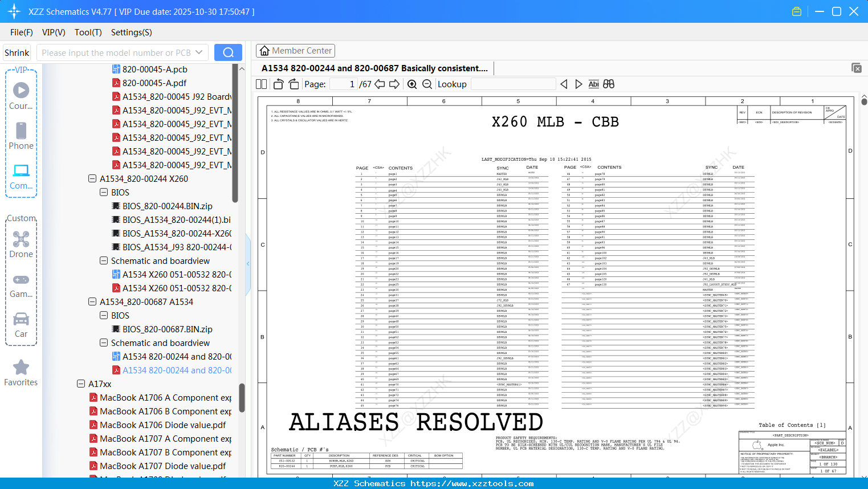The height and width of the screenshot is (489, 868).
Task: Collapse BIOS folder under A1534_820-00687
Action: click(104, 315)
